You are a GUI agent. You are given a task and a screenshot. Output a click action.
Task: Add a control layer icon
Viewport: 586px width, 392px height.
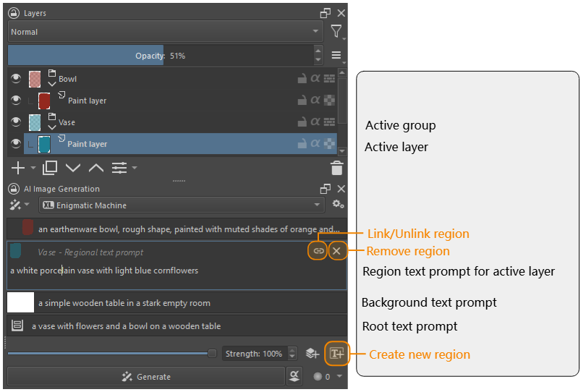click(313, 353)
